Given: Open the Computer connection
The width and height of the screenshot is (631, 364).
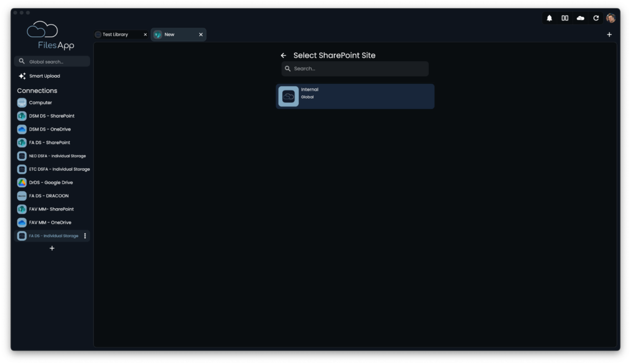Looking at the screenshot, I should coord(52,103).
